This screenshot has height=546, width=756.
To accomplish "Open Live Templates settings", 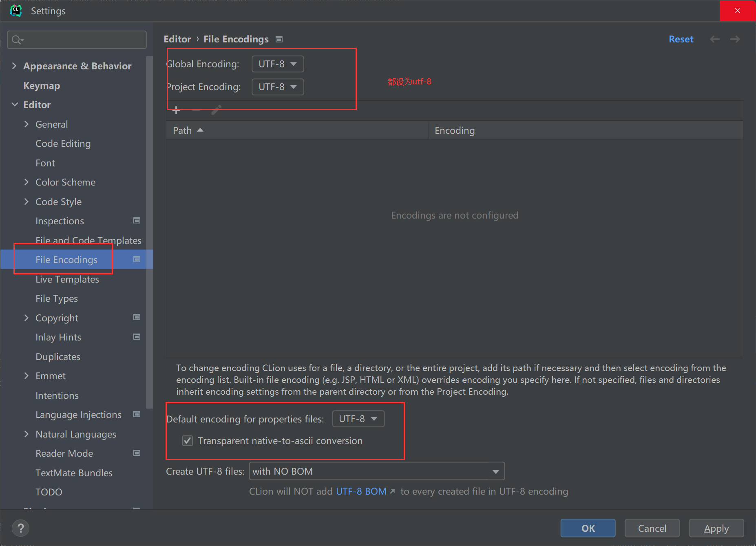I will (x=67, y=279).
